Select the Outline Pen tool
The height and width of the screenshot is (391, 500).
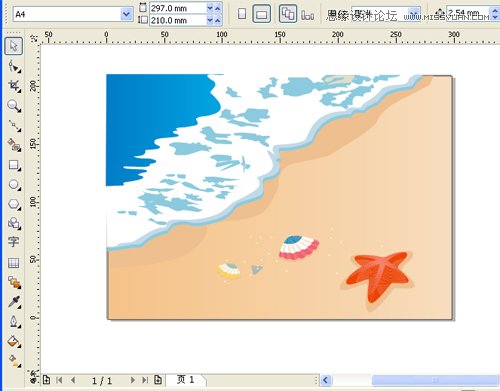(14, 321)
